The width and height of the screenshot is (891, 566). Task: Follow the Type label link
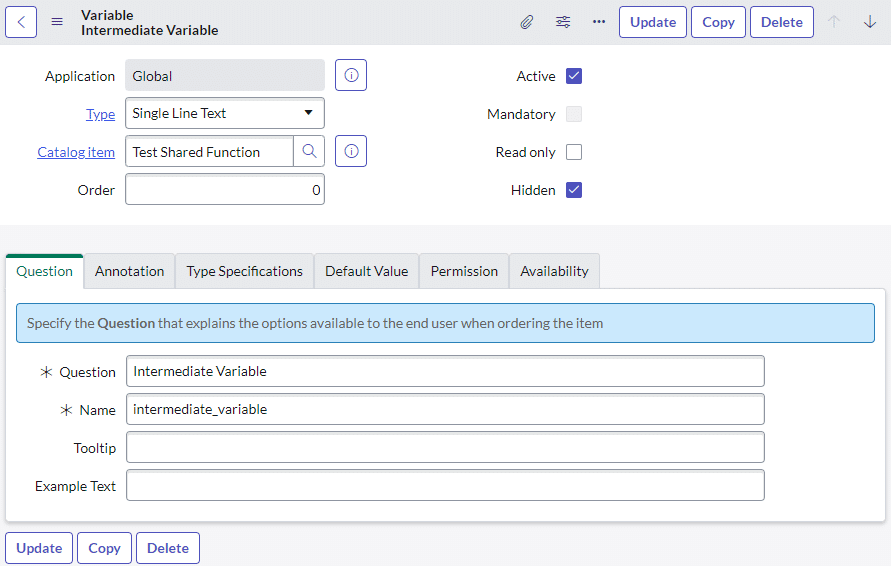click(x=101, y=114)
